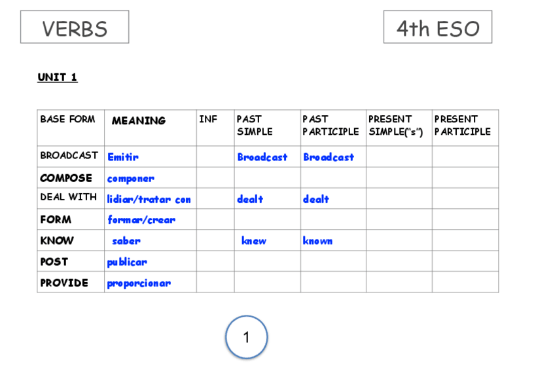Click the empty past simple cell for COMPOSE
Viewport: 555px width, 392px height.
coord(267,178)
